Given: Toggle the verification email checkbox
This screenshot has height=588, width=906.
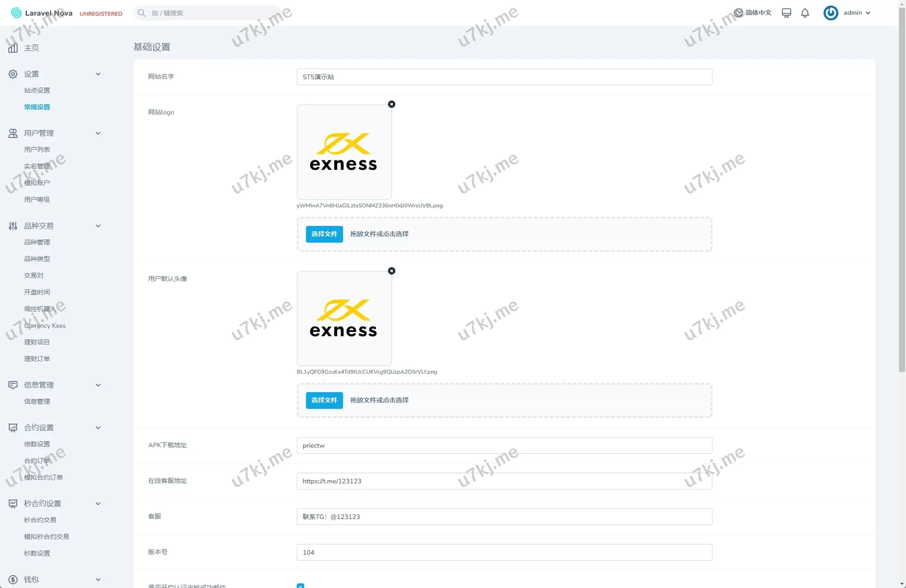Looking at the screenshot, I should pyautogui.click(x=300, y=586).
